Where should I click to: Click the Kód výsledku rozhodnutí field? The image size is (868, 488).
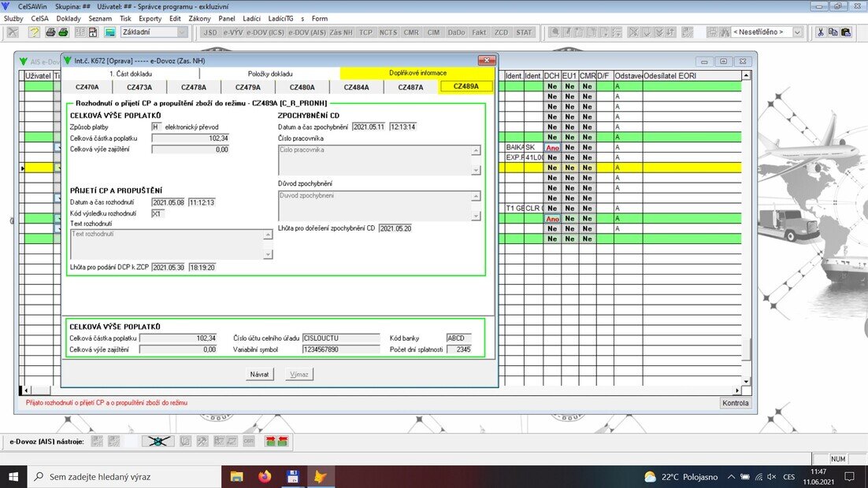158,213
